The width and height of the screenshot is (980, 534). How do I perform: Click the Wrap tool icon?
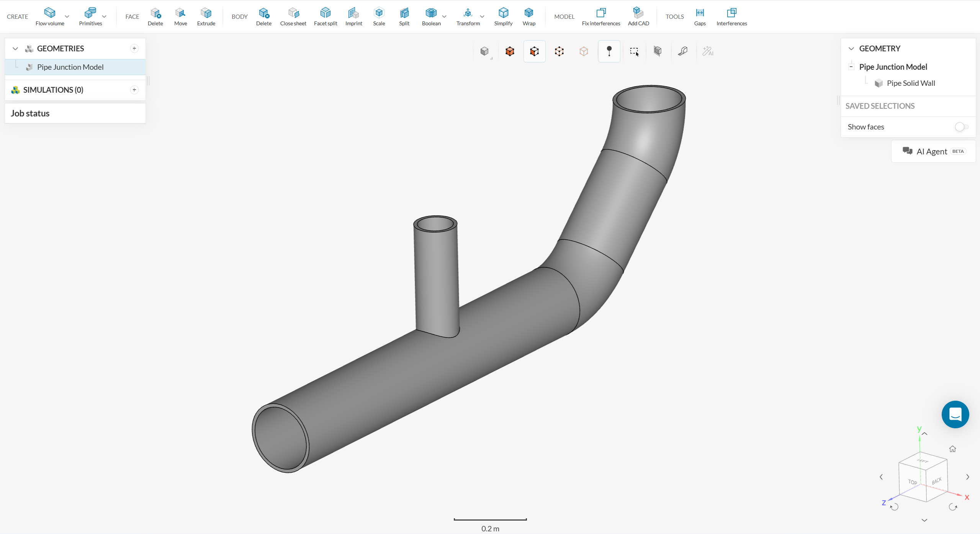pyautogui.click(x=529, y=13)
